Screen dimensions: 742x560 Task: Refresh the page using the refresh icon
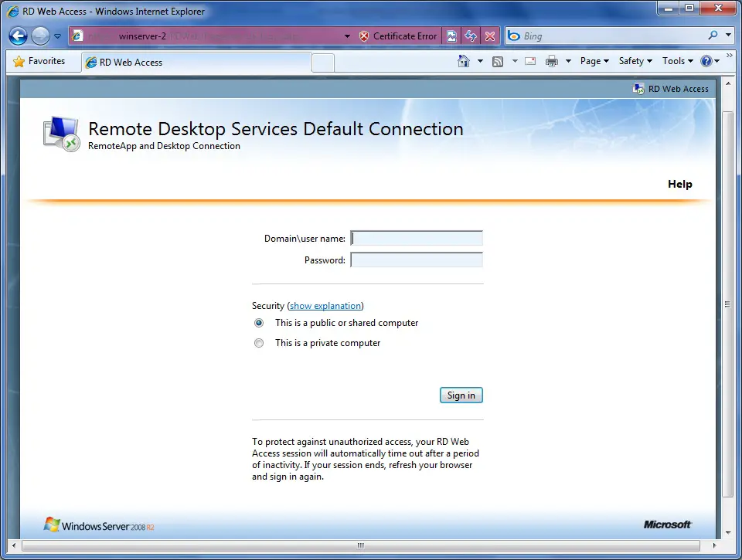[471, 36]
